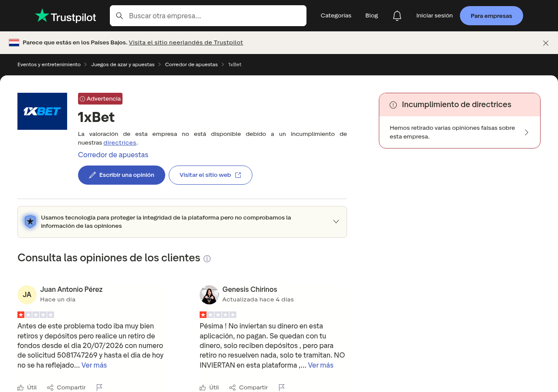Open Genesis Chirinos's reviewer name
This screenshot has width=558, height=392.
coord(250,289)
